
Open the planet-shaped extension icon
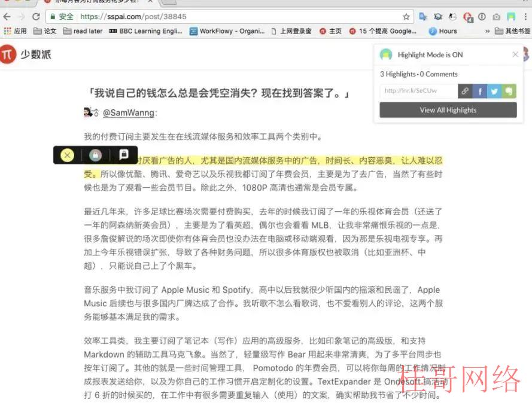click(438, 17)
